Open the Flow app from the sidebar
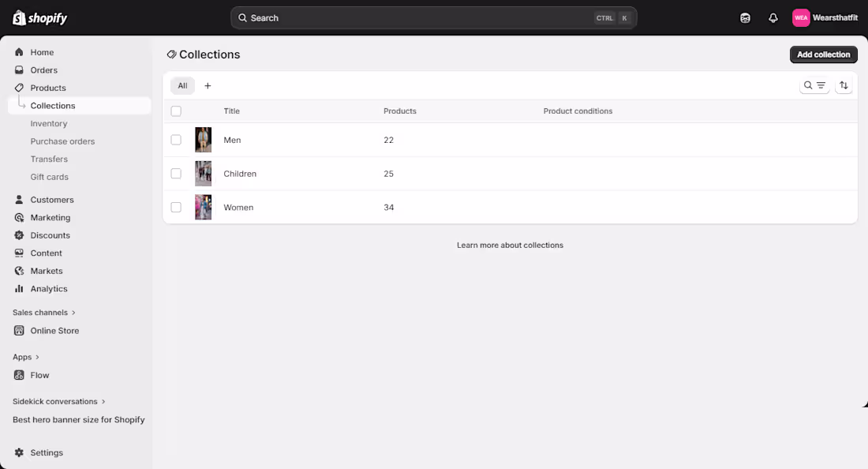The image size is (868, 469). coord(39,375)
